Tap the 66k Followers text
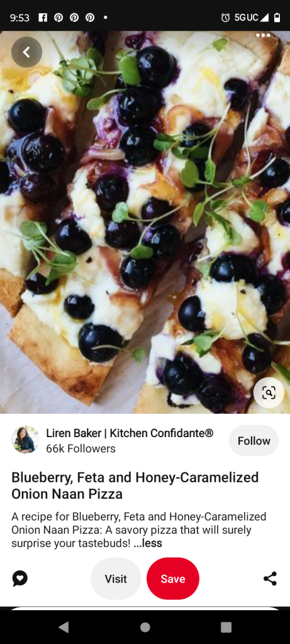This screenshot has width=290, height=644. tap(81, 448)
